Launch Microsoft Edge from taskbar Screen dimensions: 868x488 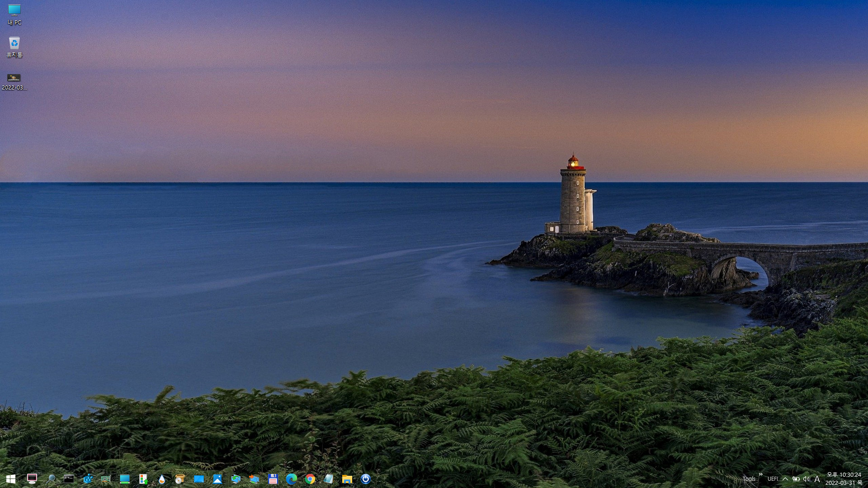click(x=292, y=479)
